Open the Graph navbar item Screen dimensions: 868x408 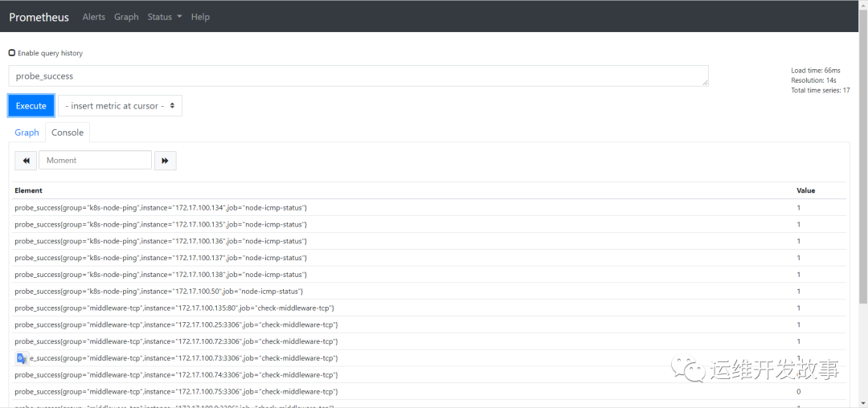click(126, 17)
